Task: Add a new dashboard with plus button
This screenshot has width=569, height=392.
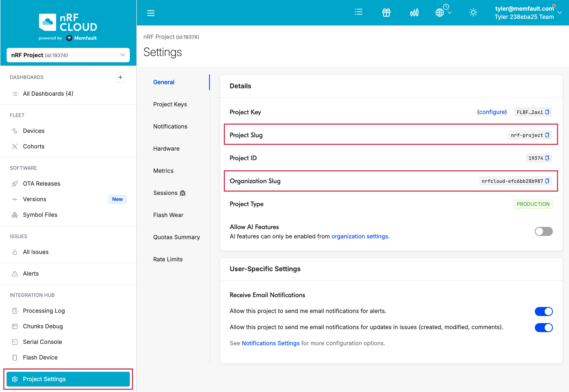Action: [x=120, y=77]
